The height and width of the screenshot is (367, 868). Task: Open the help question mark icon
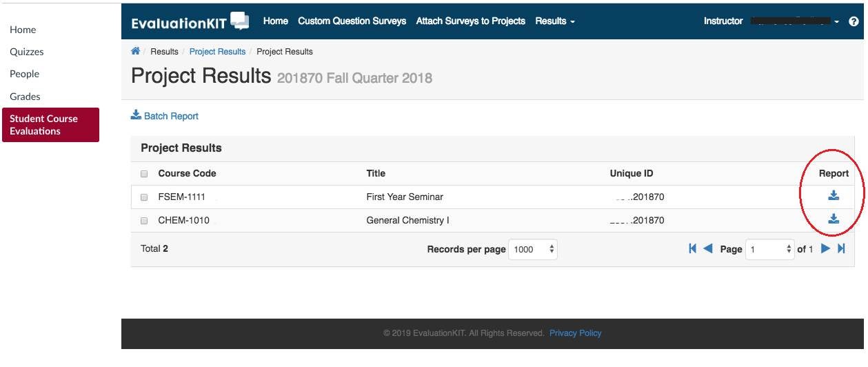pyautogui.click(x=854, y=21)
